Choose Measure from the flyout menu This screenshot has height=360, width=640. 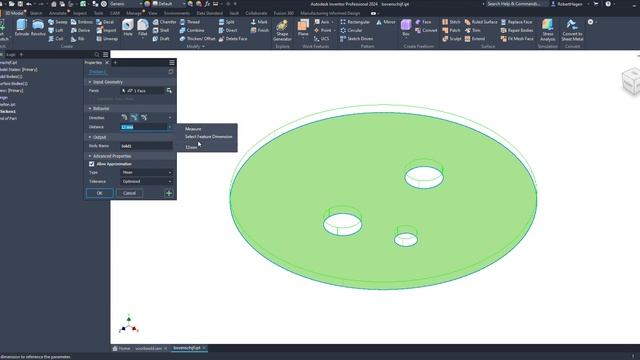193,129
